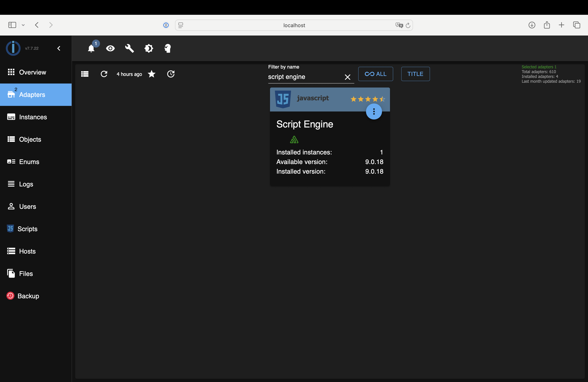Image resolution: width=588 pixels, height=382 pixels.
Task: Go back in Safari
Action: coord(37,25)
